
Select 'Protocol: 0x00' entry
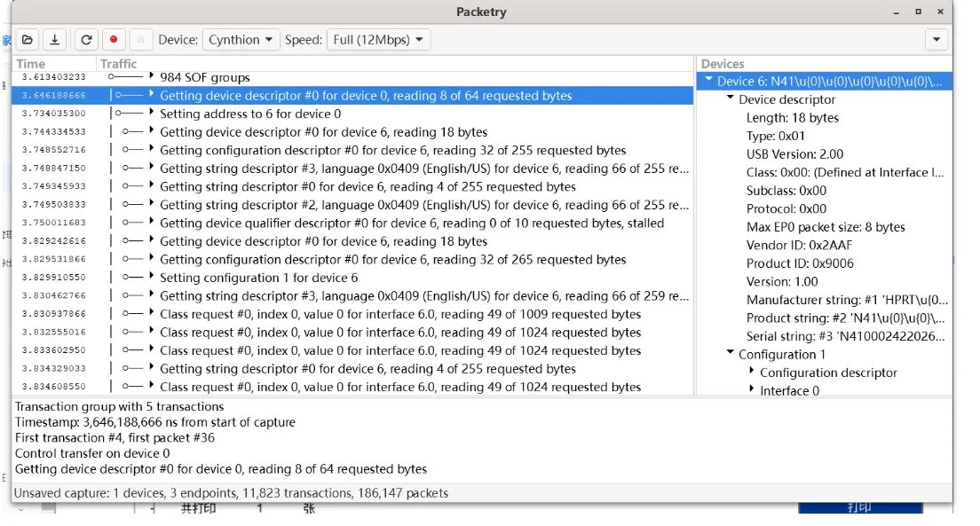tap(786, 208)
